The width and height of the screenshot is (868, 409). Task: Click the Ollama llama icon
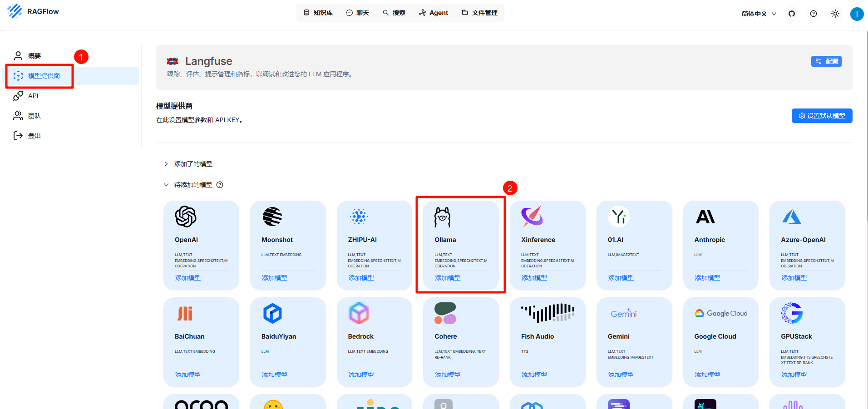(443, 217)
